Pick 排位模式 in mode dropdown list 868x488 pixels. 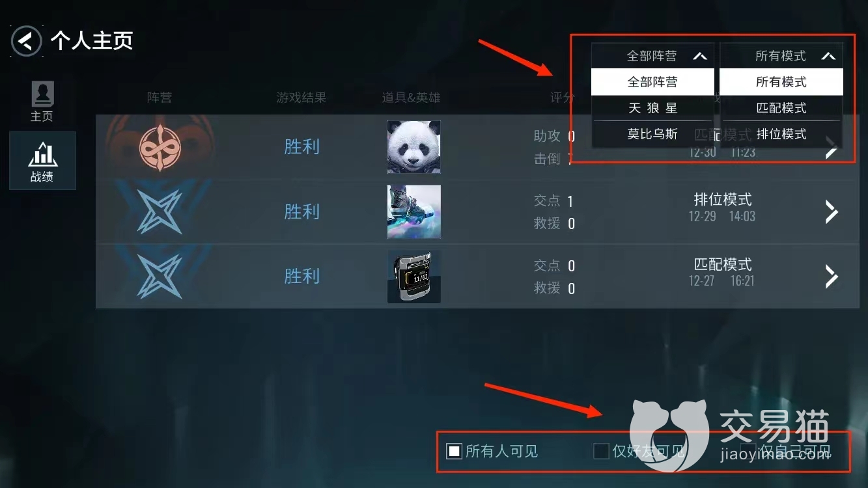tap(781, 134)
